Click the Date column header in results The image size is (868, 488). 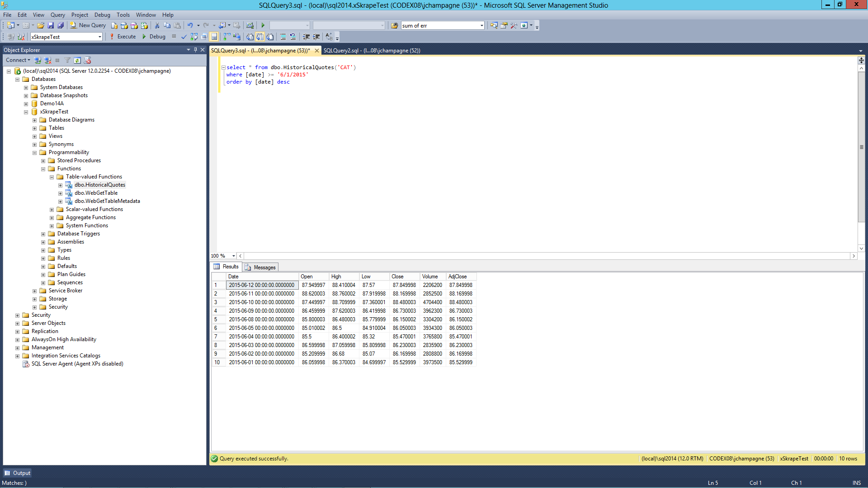click(x=262, y=277)
